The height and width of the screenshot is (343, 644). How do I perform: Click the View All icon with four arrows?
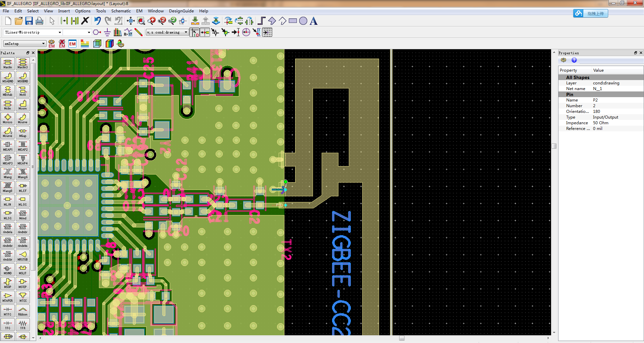131,21
